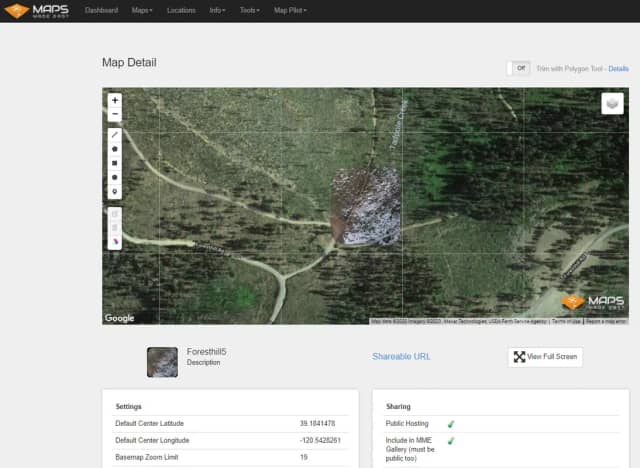Toggle Trim with Polygon Tool switch

(x=518, y=68)
